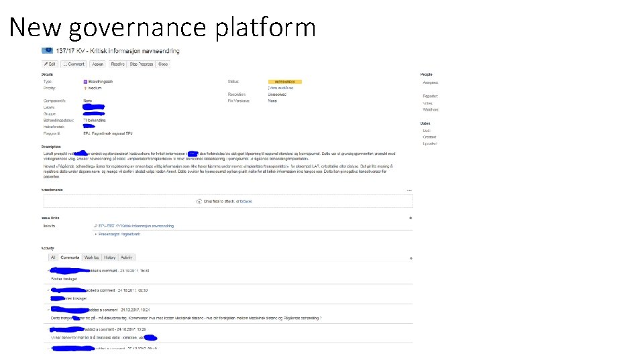Collapse the comment dated 23.10.2017

(x=48, y=271)
